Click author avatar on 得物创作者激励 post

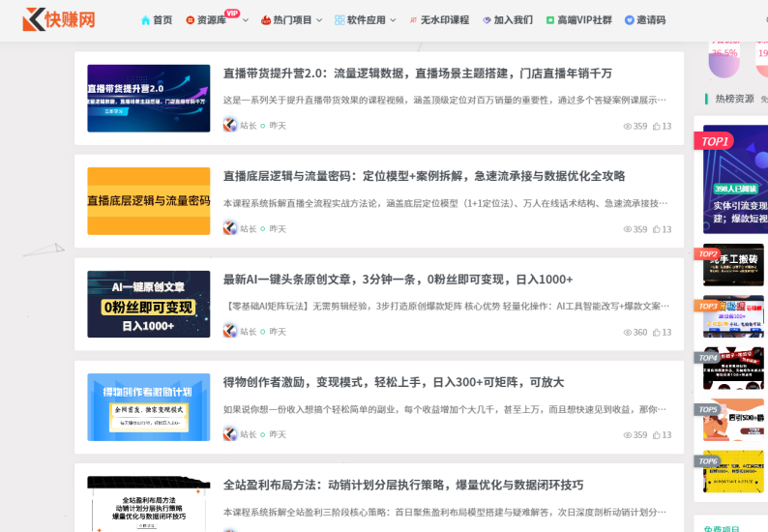pyautogui.click(x=230, y=434)
